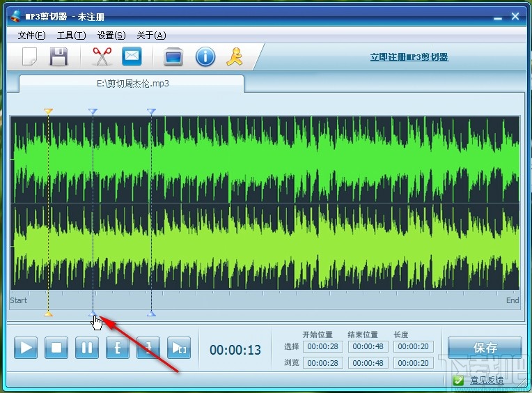Image resolution: width=532 pixels, height=393 pixels.
Task: Click the lower channel waveform
Action: [x=265, y=247]
